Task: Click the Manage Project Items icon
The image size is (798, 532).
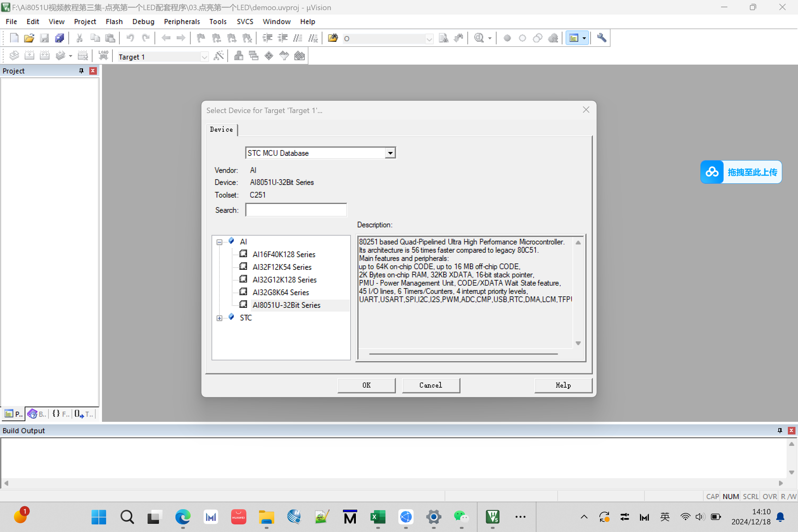Action: tap(238, 56)
